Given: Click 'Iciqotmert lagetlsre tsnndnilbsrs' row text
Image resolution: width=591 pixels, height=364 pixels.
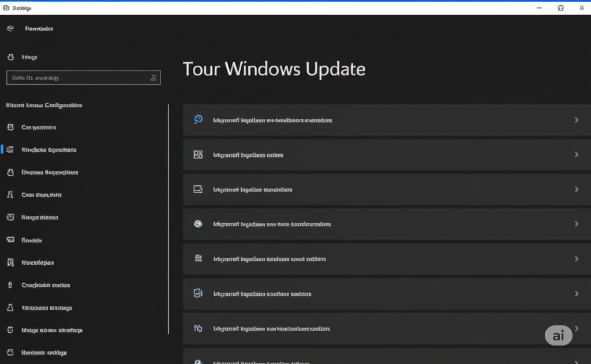Looking at the screenshot, I should pyautogui.click(x=253, y=190).
